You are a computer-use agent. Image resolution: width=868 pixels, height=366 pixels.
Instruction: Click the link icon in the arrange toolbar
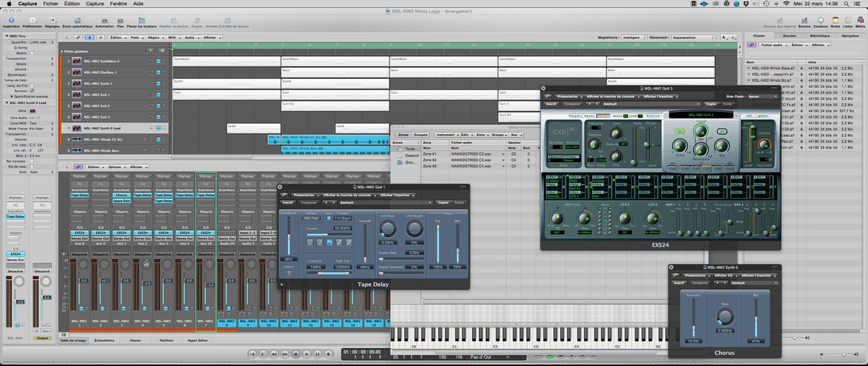(x=78, y=38)
